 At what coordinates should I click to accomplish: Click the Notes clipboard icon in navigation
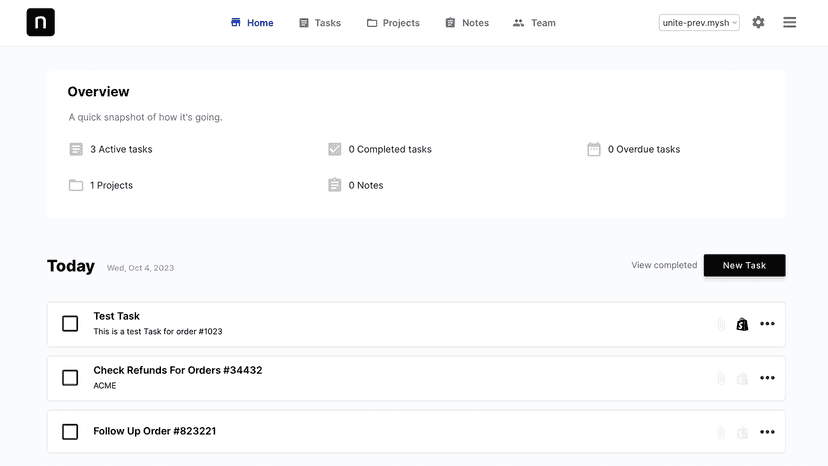(450, 23)
